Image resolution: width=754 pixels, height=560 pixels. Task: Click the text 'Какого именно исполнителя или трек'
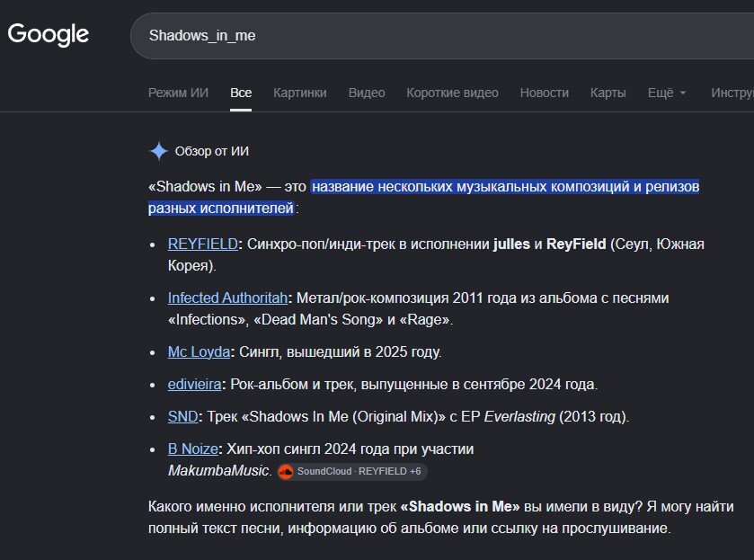(272, 506)
